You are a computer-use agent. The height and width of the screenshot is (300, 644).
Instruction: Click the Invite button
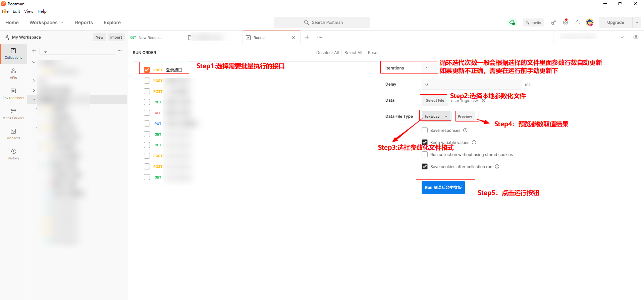pyautogui.click(x=533, y=22)
